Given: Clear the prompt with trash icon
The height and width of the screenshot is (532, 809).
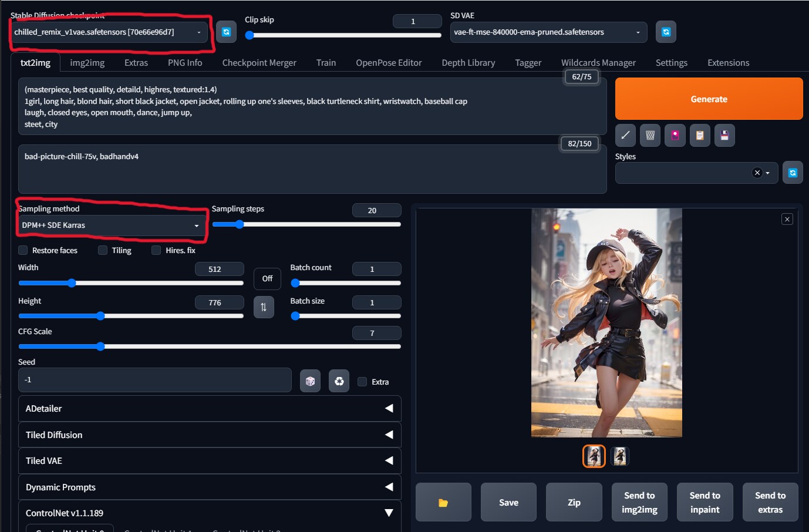Looking at the screenshot, I should point(650,136).
